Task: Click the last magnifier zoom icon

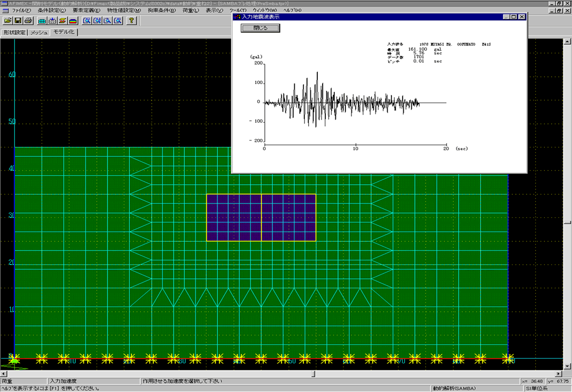Action: [x=117, y=21]
